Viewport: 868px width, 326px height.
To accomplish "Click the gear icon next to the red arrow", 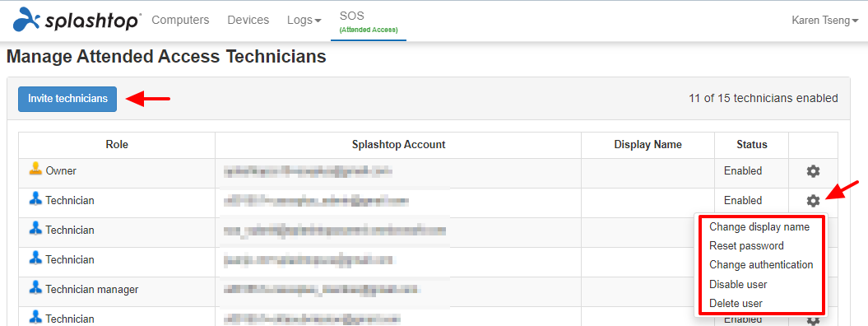I will (813, 201).
